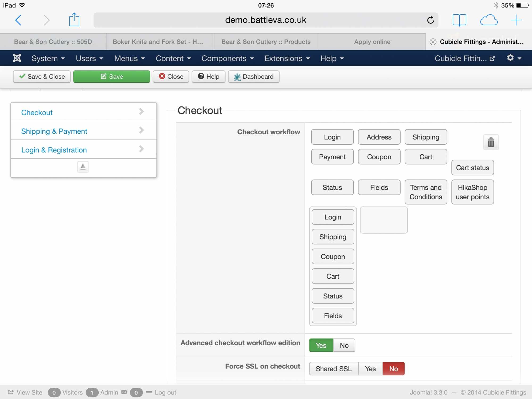This screenshot has height=399, width=532.
Task: Click the green Save button
Action: [111, 77]
